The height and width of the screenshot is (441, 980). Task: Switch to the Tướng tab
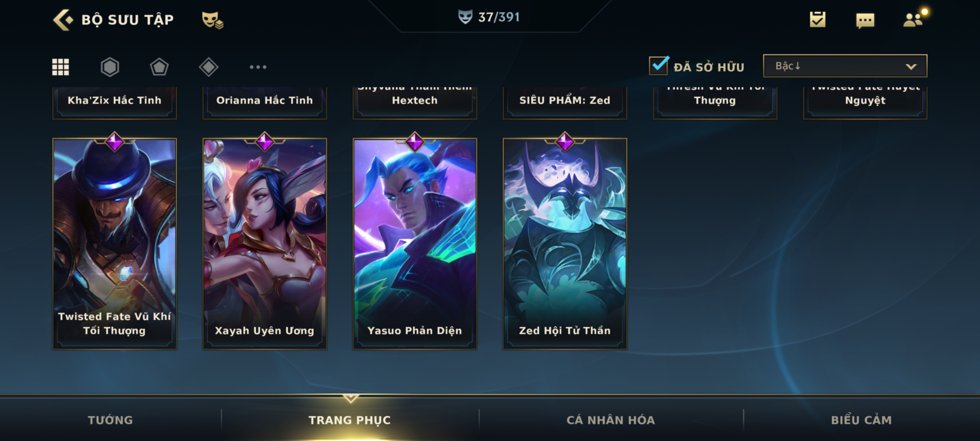pos(110,420)
